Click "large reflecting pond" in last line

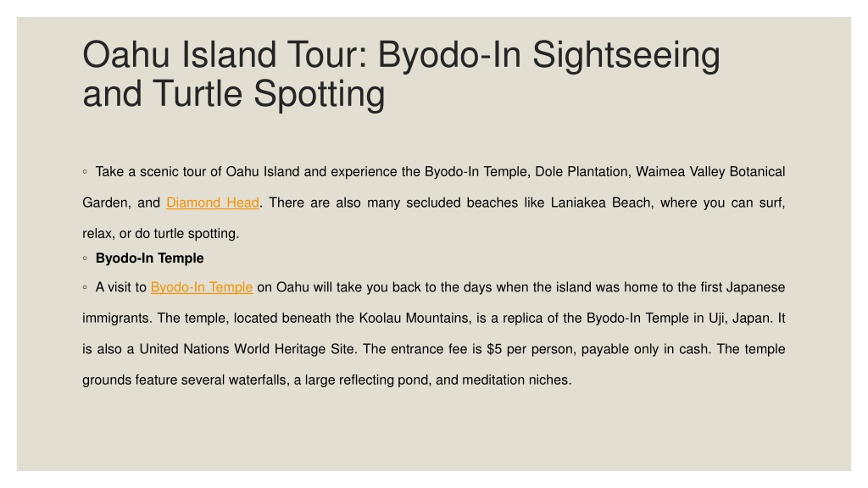point(368,380)
